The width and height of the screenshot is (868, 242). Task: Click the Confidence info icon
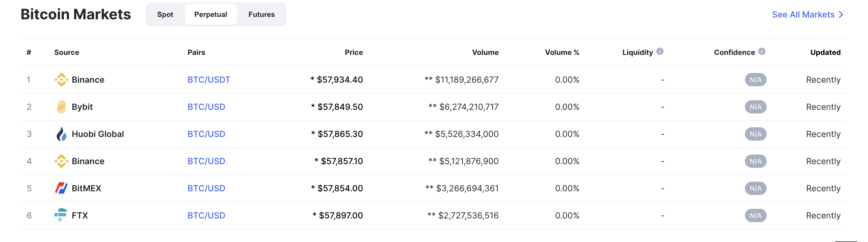(762, 52)
